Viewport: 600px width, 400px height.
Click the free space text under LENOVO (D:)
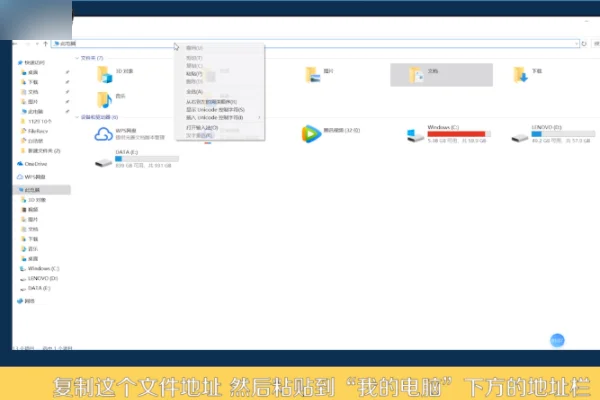[561, 141]
